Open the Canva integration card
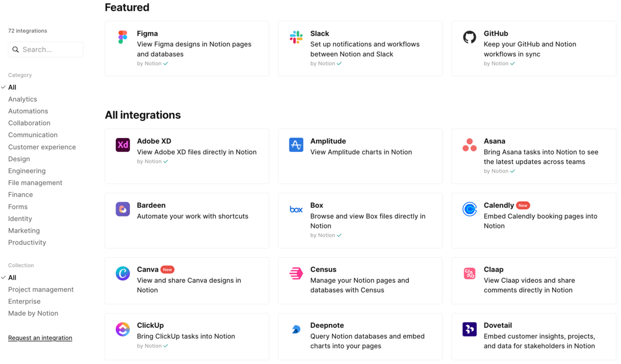Screen dimensions: 621x364 187,280
